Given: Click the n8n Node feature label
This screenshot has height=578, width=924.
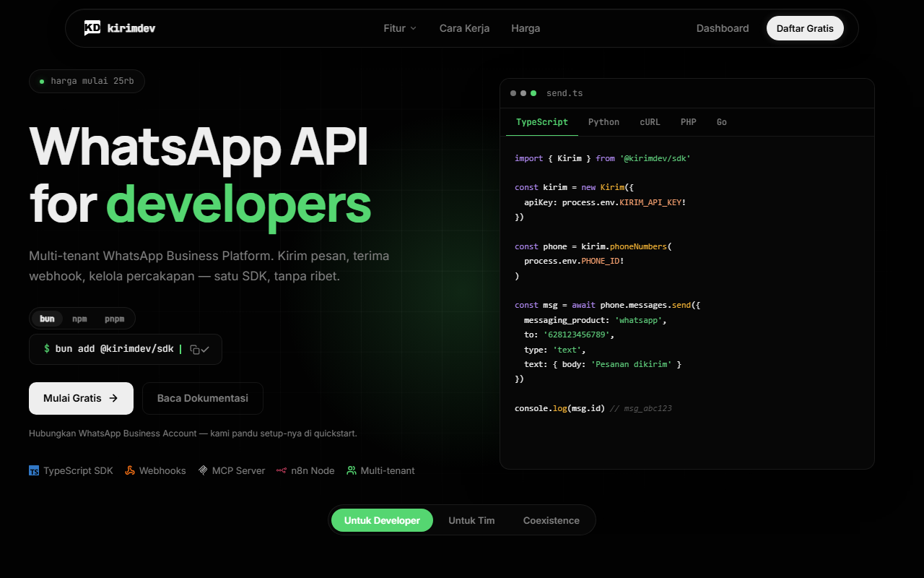Looking at the screenshot, I should (313, 470).
